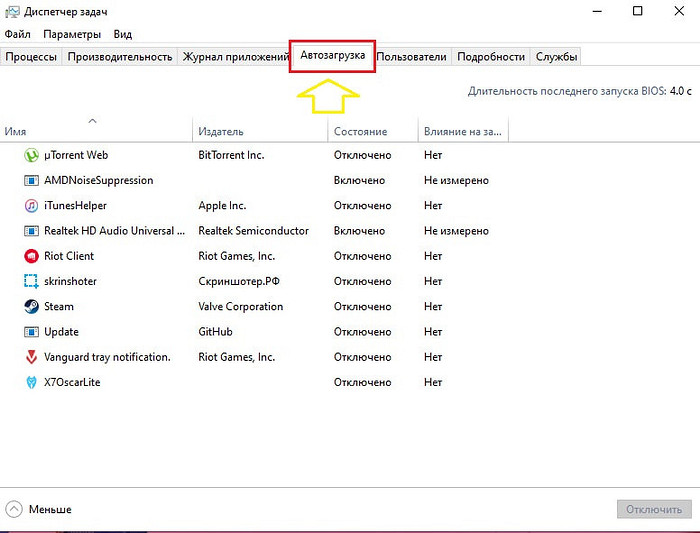Screen dimensions: 700x533
Task: Click the X7OscarLite blue icon
Action: point(31,383)
